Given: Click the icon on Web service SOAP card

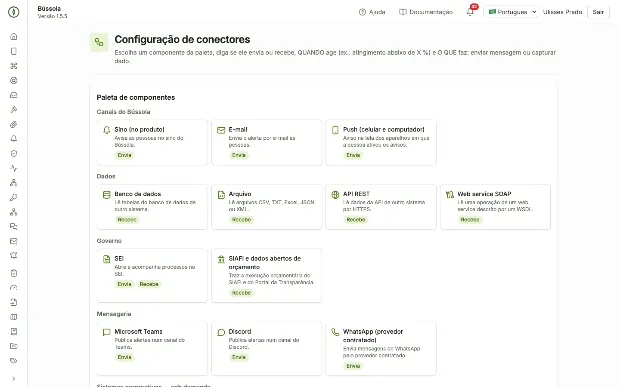Looking at the screenshot, I should pyautogui.click(x=450, y=194).
